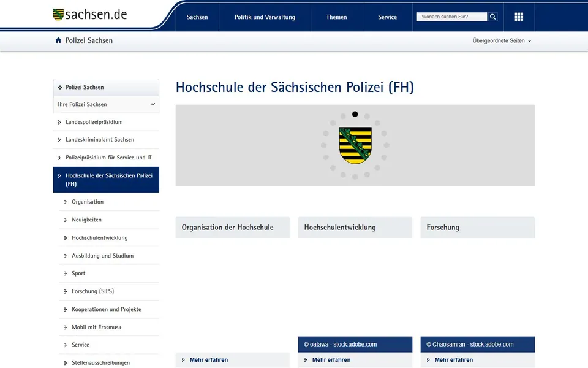Expand Übergeordnete Seiten dropdown

coord(502,40)
